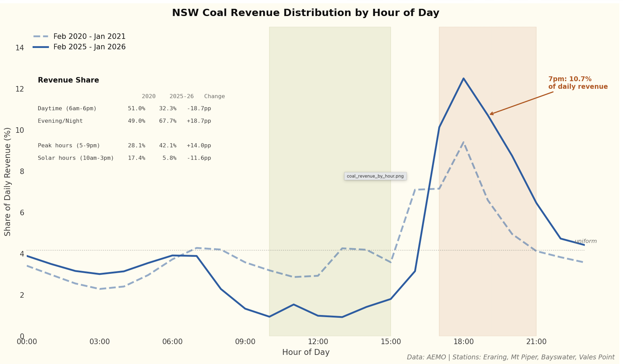
Task: Click the coal_revenue_by_hour.png filename tooltip
Action: point(375,176)
